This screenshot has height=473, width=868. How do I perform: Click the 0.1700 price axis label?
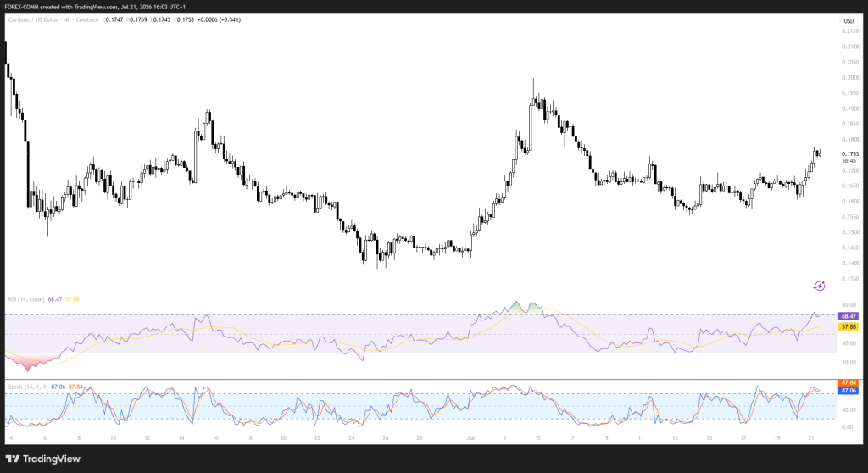point(850,170)
